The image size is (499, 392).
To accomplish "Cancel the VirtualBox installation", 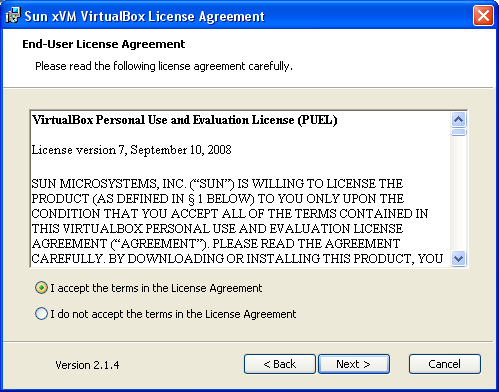I will pyautogui.click(x=445, y=364).
